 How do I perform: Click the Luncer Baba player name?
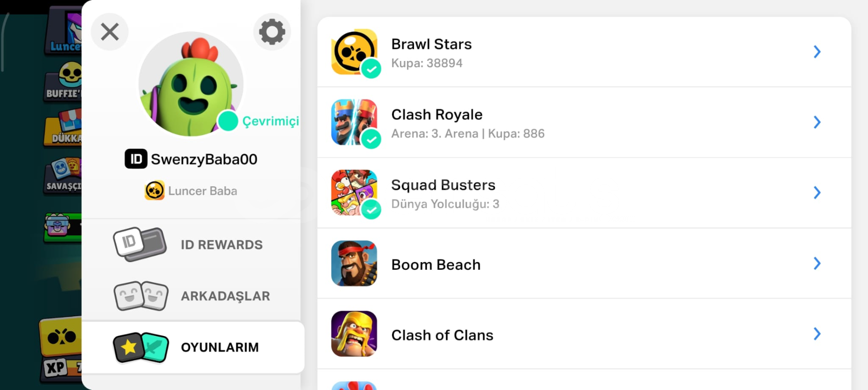pyautogui.click(x=202, y=191)
